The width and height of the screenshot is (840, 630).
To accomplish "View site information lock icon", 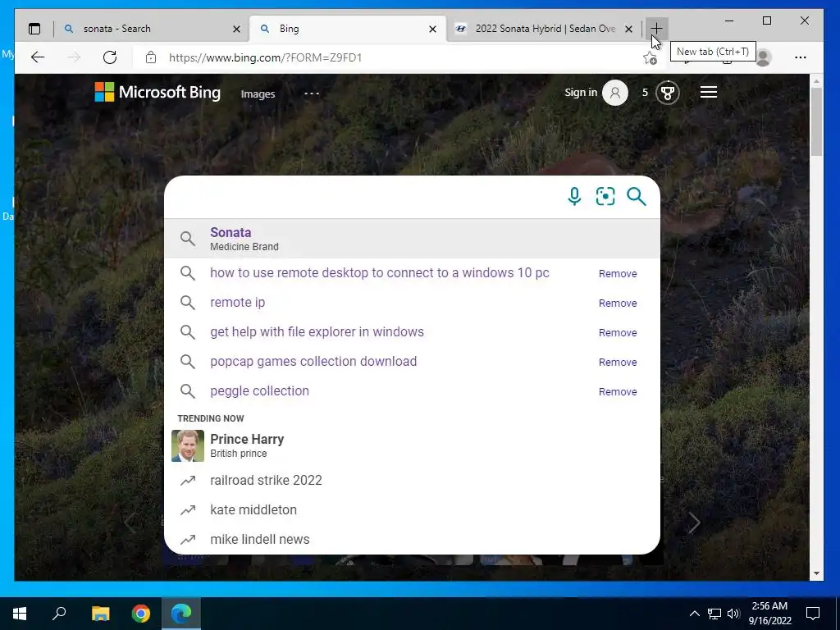I will point(151,57).
